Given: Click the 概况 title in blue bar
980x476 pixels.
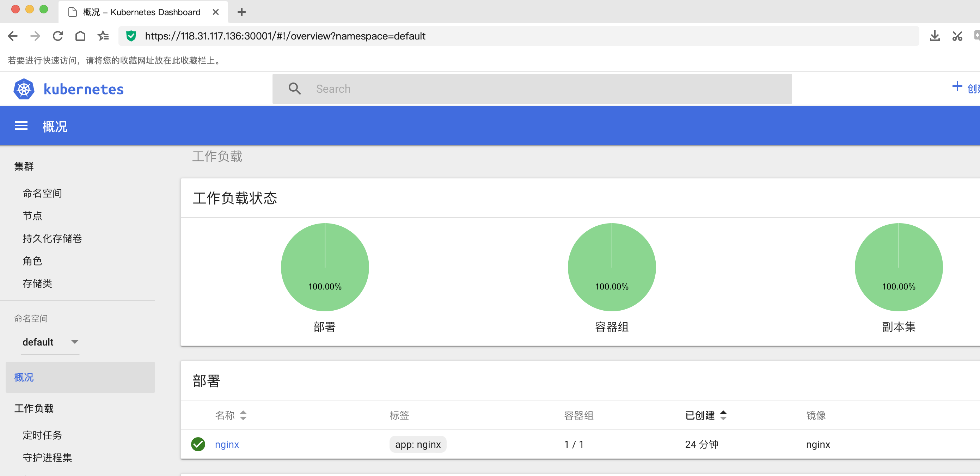Looking at the screenshot, I should [55, 126].
